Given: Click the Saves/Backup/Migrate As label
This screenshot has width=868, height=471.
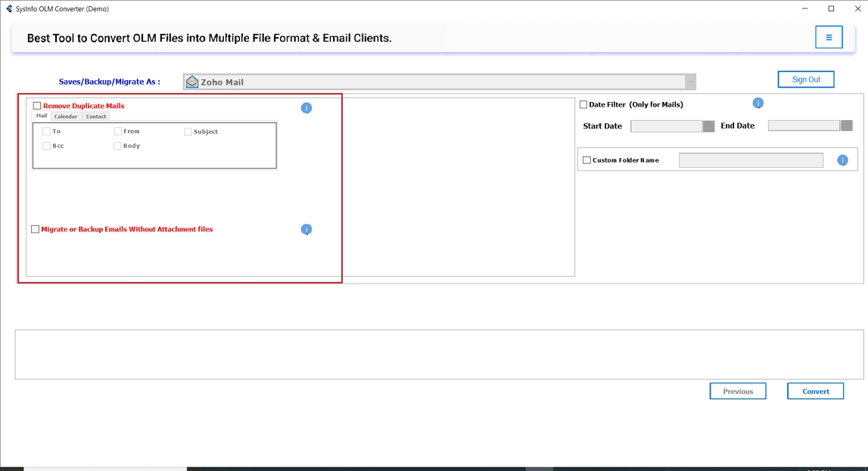Looking at the screenshot, I should pyautogui.click(x=110, y=82).
